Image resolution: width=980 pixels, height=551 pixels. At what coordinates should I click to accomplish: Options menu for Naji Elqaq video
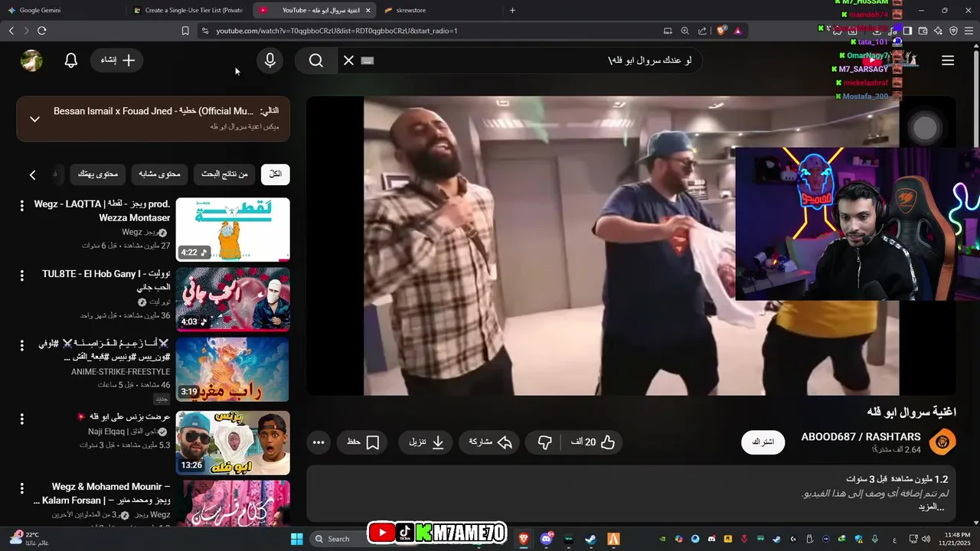[22, 419]
